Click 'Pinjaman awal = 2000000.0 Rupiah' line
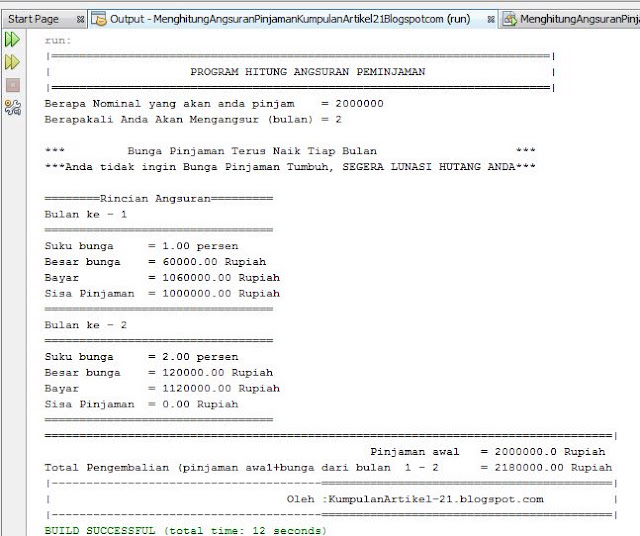Viewport: 640px width, 536px height. pos(488,452)
